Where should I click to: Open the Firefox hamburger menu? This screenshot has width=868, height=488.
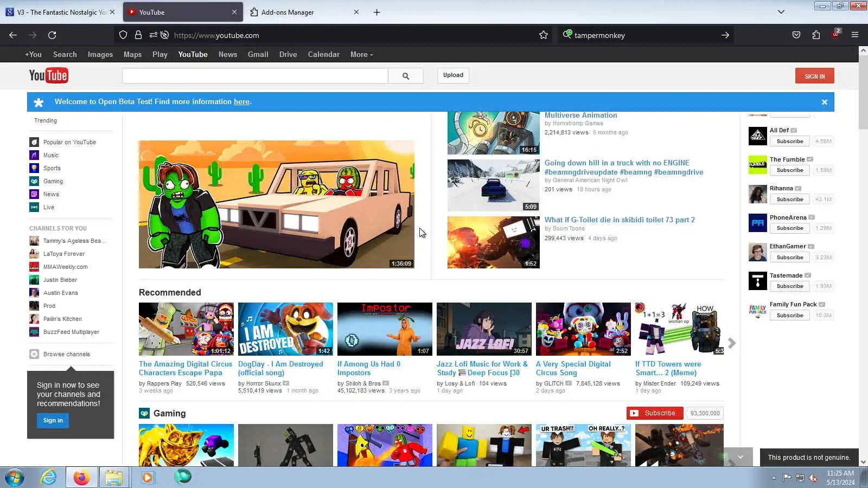tap(855, 35)
